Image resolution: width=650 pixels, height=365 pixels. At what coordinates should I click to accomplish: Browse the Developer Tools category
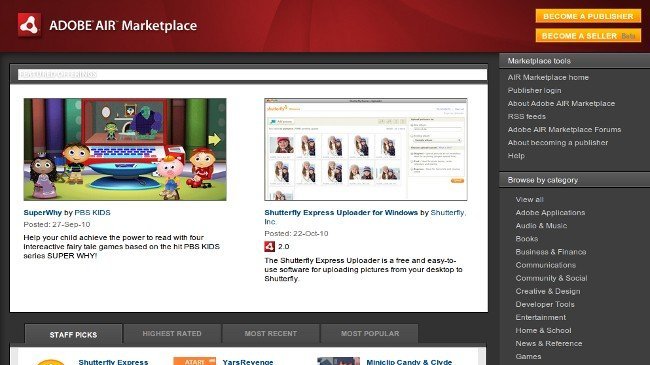[x=545, y=304]
